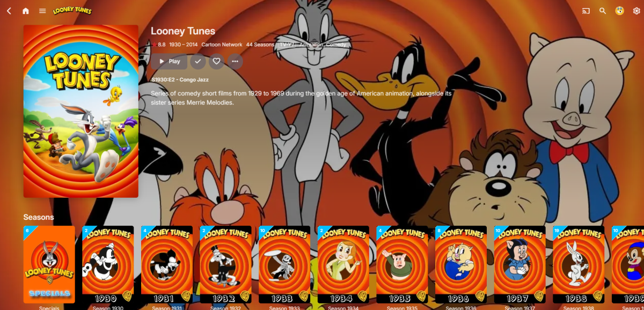Screen dimensions: 644x310
Task: Click the S1930:E2 - Congo Jazz text
Action: [x=180, y=80]
